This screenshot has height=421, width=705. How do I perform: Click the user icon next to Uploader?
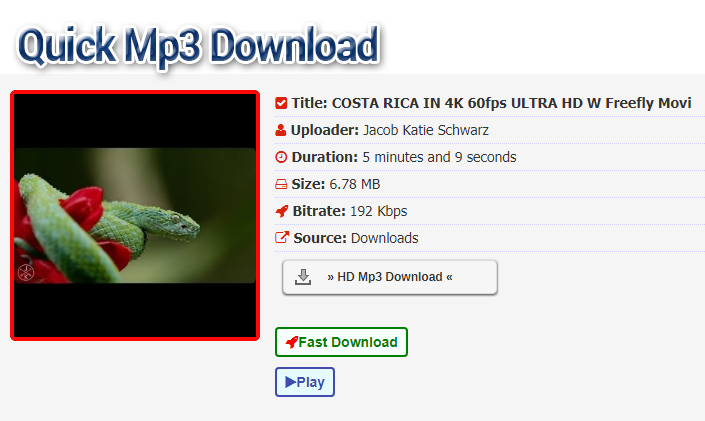[x=281, y=130]
